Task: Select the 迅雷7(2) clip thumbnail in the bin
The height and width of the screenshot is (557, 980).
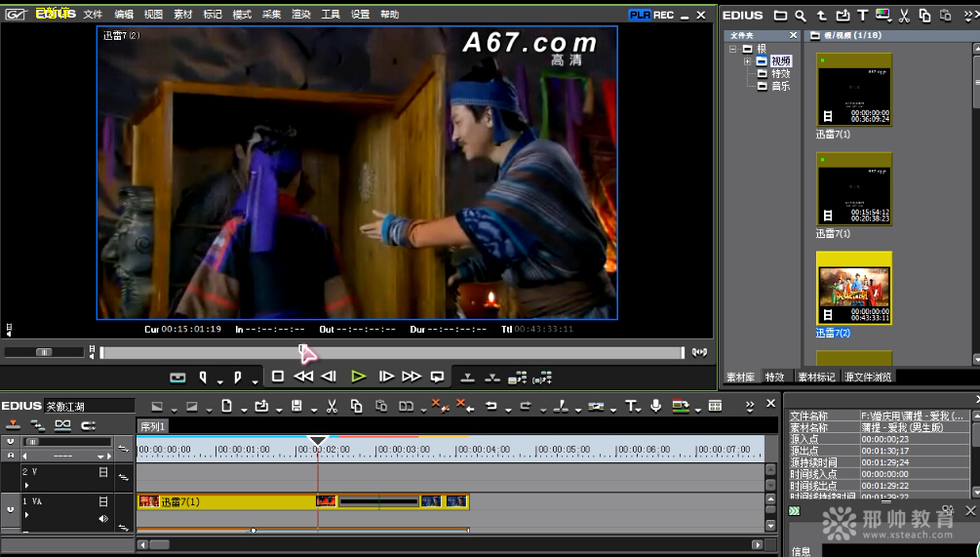Action: click(x=854, y=289)
